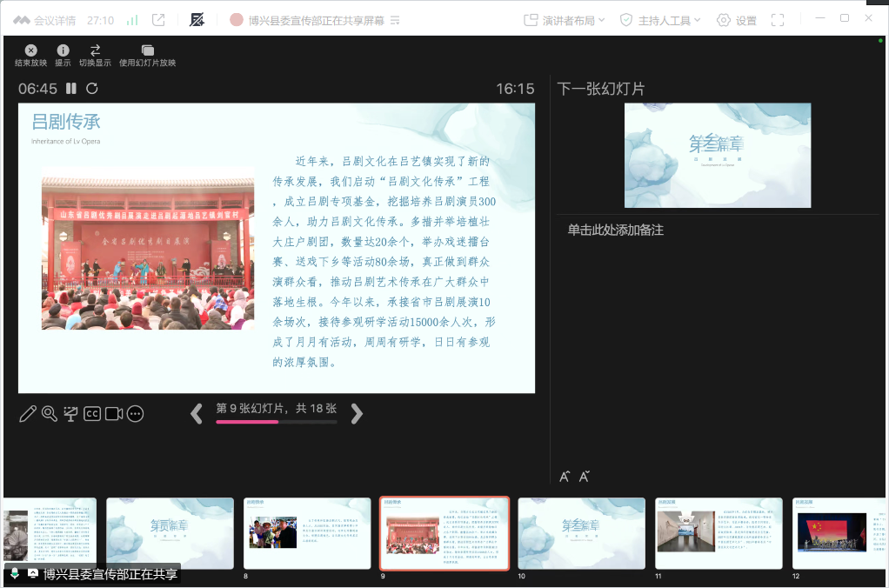889x588 pixels.
Task: Select the pen annotation tool
Action: (28, 414)
